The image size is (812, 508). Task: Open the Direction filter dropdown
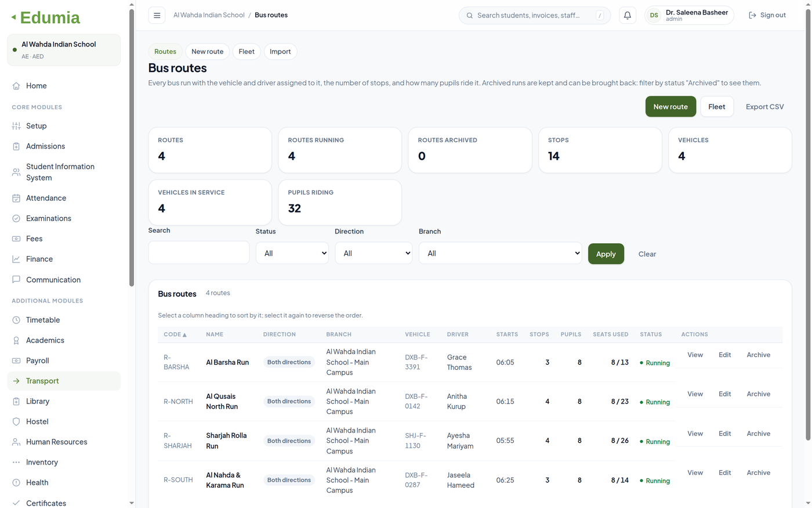coord(374,253)
